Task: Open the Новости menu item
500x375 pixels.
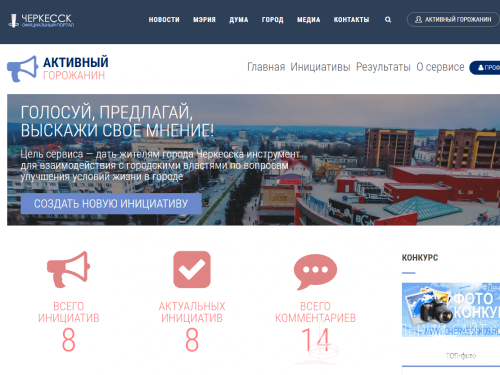Action: pyautogui.click(x=164, y=20)
